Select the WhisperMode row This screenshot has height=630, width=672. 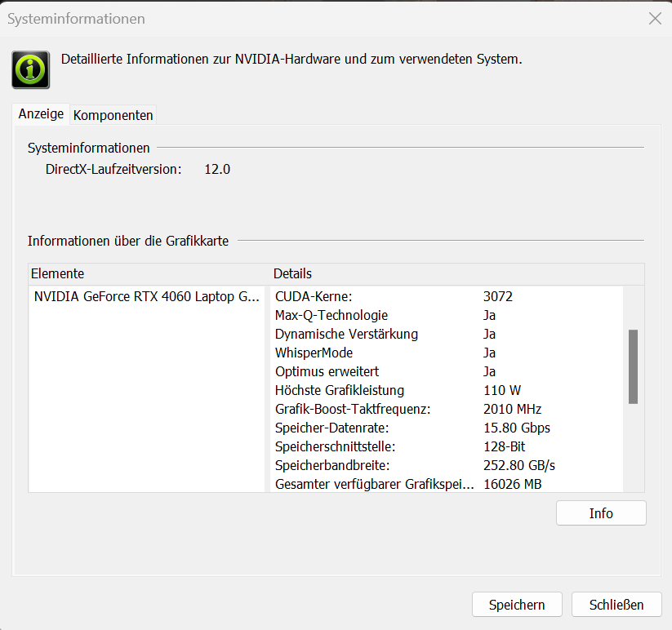point(447,353)
